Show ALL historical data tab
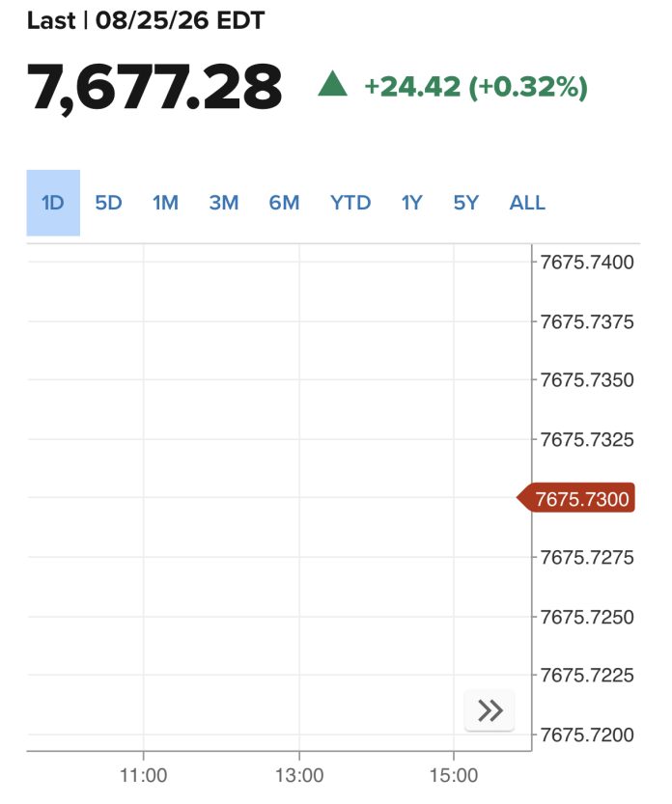 click(527, 203)
